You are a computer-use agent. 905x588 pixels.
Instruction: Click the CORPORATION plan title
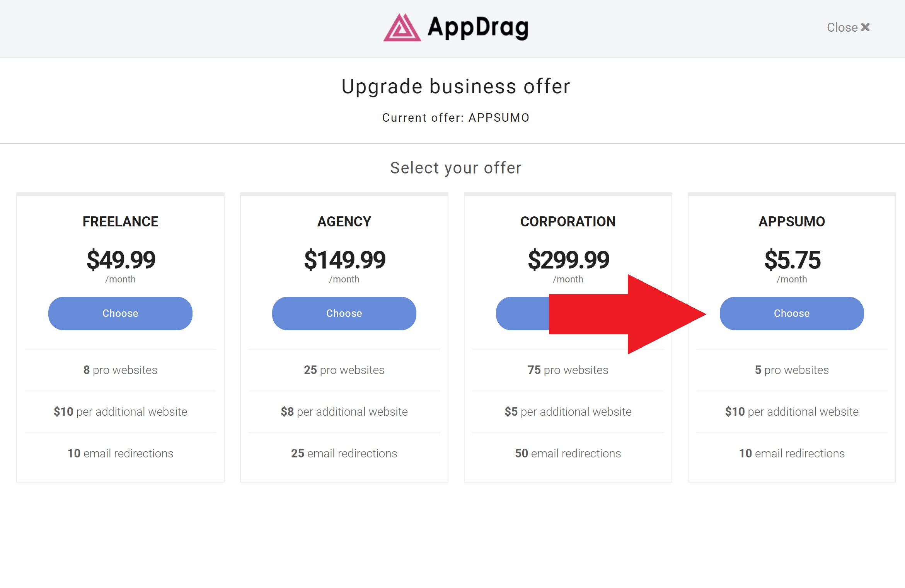point(568,221)
